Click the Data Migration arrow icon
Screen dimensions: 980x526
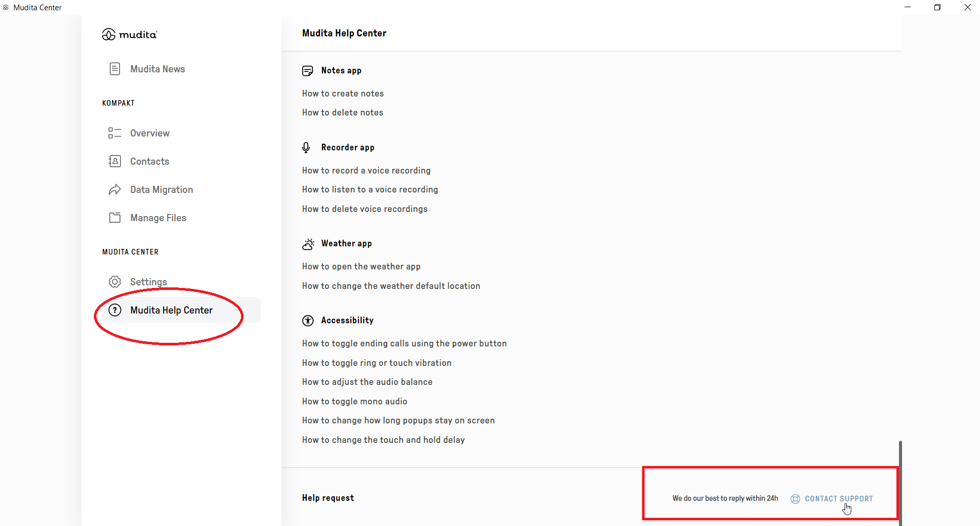click(x=115, y=190)
